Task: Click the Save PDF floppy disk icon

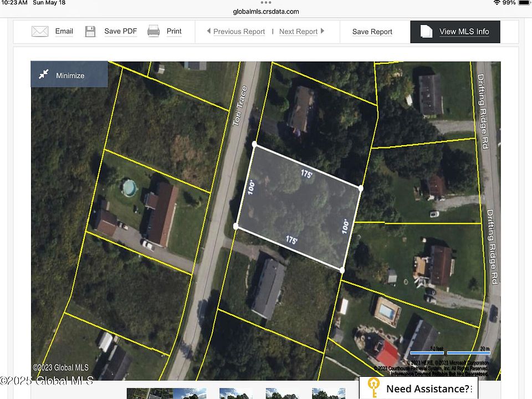Action: [90, 32]
